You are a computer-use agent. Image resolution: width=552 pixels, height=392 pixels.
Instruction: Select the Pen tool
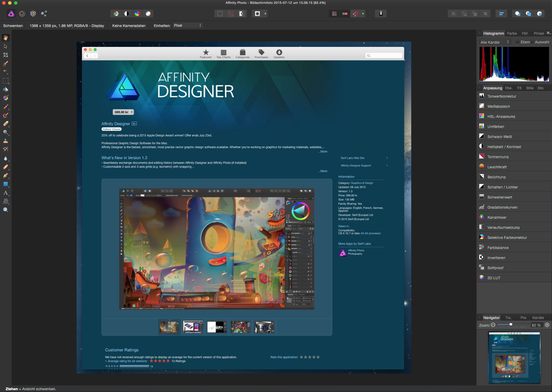point(6,175)
